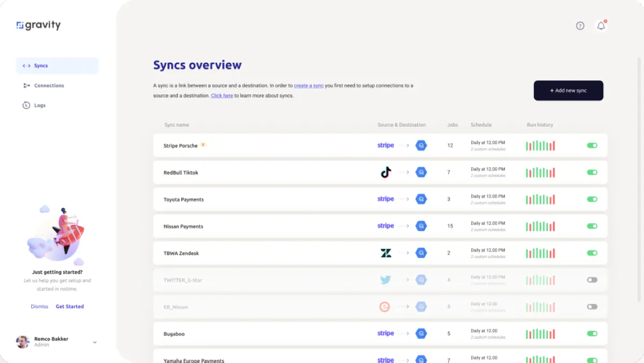
Task: Click BigQuery destination icon in RedBull Tiktok row
Action: [421, 172]
